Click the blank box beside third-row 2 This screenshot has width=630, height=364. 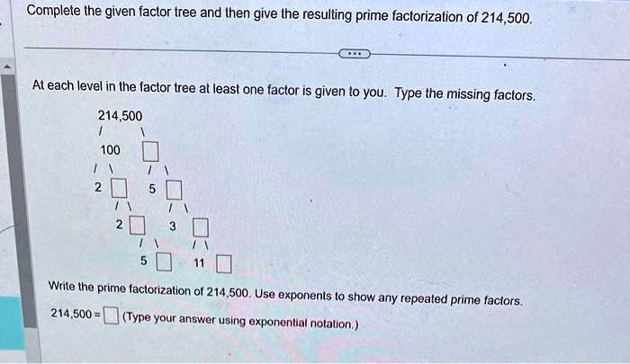click(x=136, y=225)
